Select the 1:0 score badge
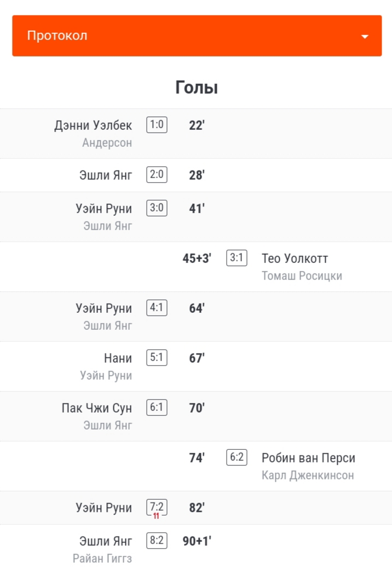Viewport: 392px width, 572px height. pyautogui.click(x=157, y=125)
